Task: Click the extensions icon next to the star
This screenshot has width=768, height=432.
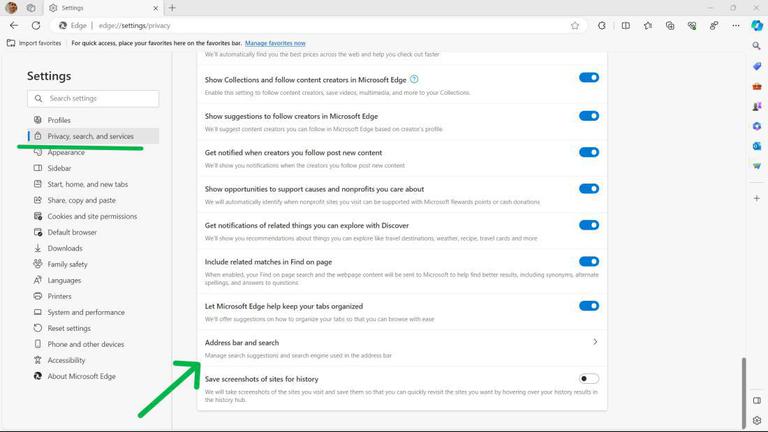Action: click(601, 25)
